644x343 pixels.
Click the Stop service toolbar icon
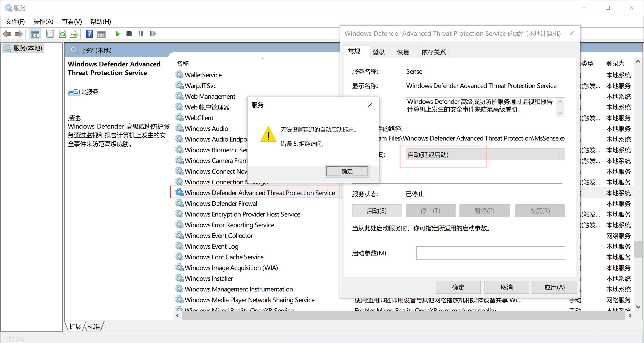[129, 34]
